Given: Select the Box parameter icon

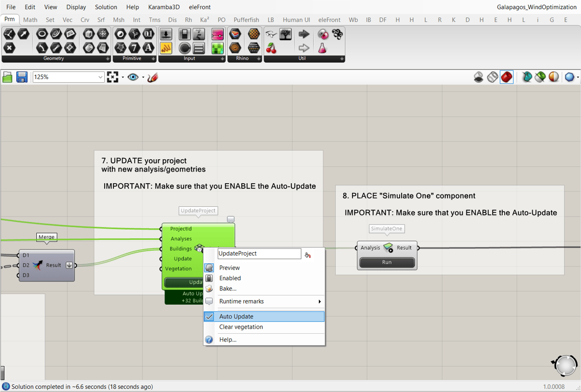Looking at the screenshot, I should coord(88,34).
